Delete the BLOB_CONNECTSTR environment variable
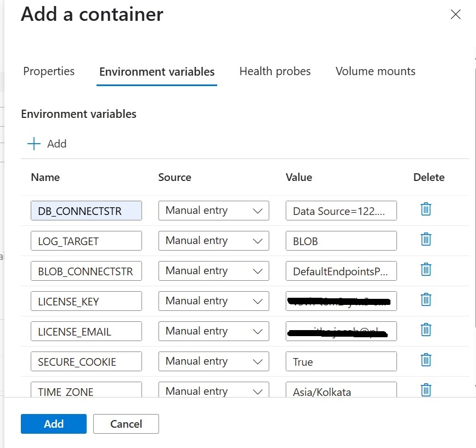The width and height of the screenshot is (476, 448). click(426, 269)
